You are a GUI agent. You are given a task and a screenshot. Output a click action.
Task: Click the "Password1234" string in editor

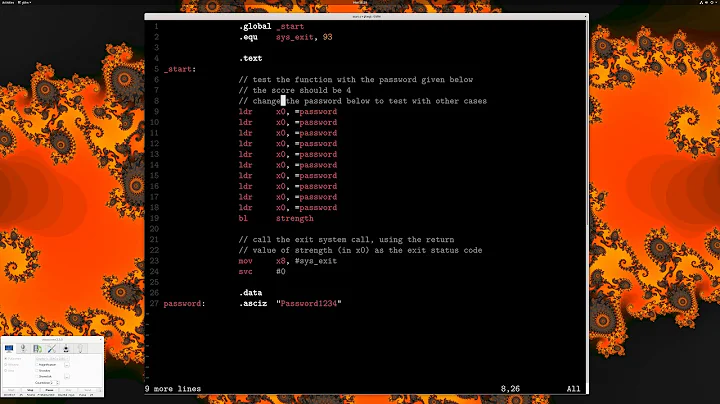tap(308, 303)
